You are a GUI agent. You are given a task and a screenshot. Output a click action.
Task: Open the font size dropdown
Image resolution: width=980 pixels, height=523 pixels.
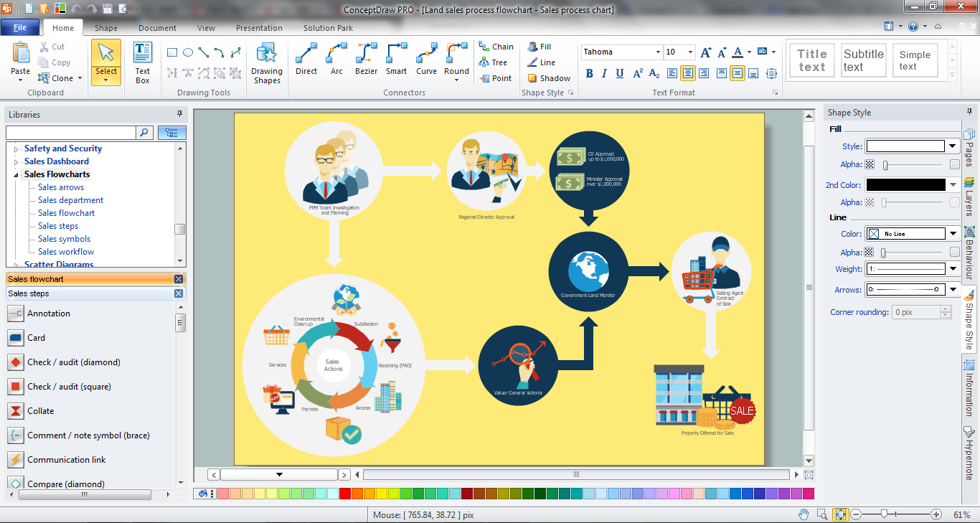690,52
